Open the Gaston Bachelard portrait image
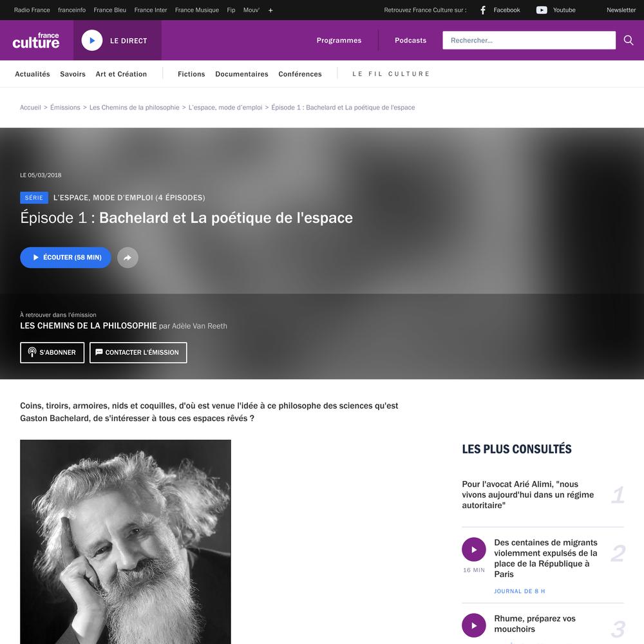The width and height of the screenshot is (644, 644). click(x=126, y=542)
